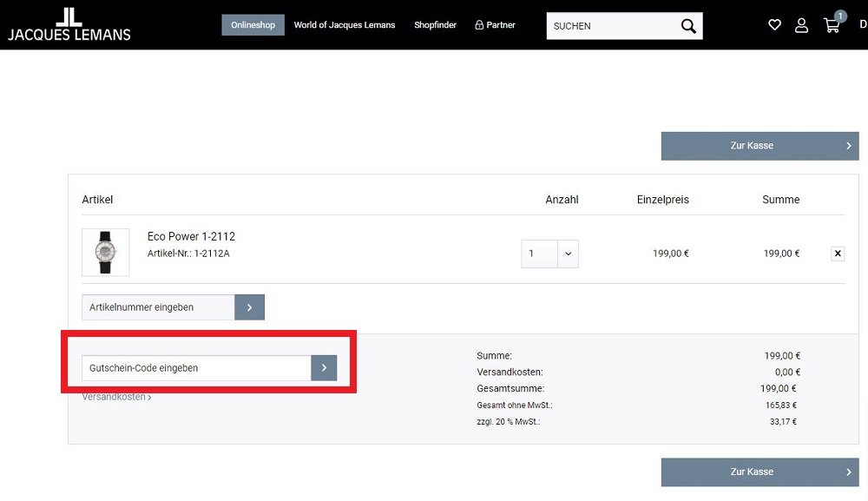This screenshot has height=501, width=868.
Task: Click the Artikel-Nr.: 1-2112A text
Action: click(x=188, y=254)
